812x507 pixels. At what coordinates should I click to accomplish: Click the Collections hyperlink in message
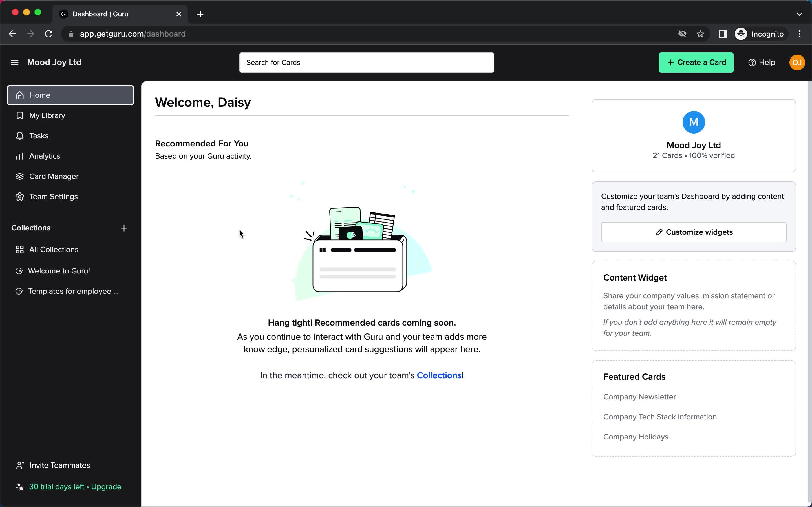click(438, 375)
